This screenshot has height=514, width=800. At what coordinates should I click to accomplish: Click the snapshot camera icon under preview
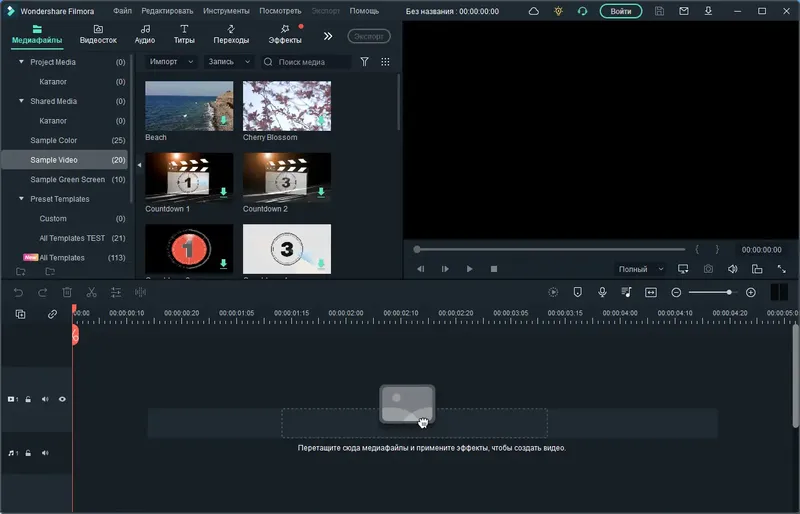[708, 269]
